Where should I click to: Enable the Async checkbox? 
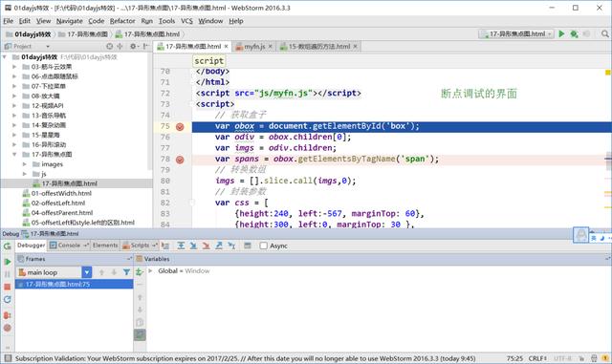coord(264,246)
